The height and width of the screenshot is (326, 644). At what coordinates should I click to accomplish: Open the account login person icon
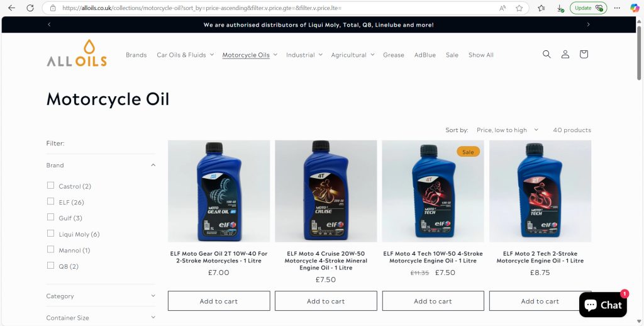click(565, 54)
